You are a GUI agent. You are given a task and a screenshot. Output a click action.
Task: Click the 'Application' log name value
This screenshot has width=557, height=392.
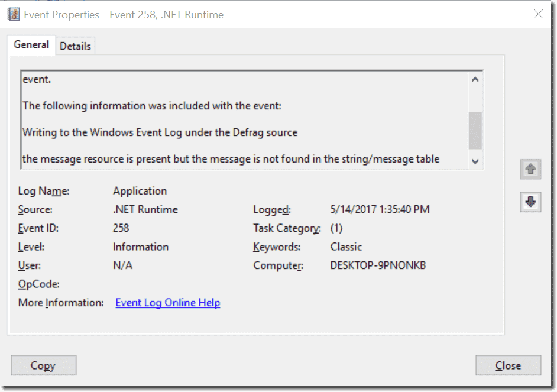click(x=140, y=190)
